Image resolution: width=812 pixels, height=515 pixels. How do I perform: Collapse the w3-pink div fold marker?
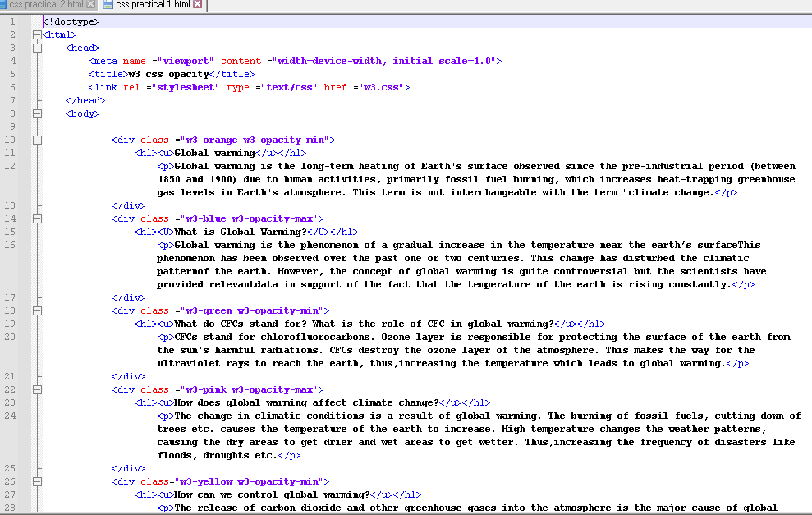point(36,389)
